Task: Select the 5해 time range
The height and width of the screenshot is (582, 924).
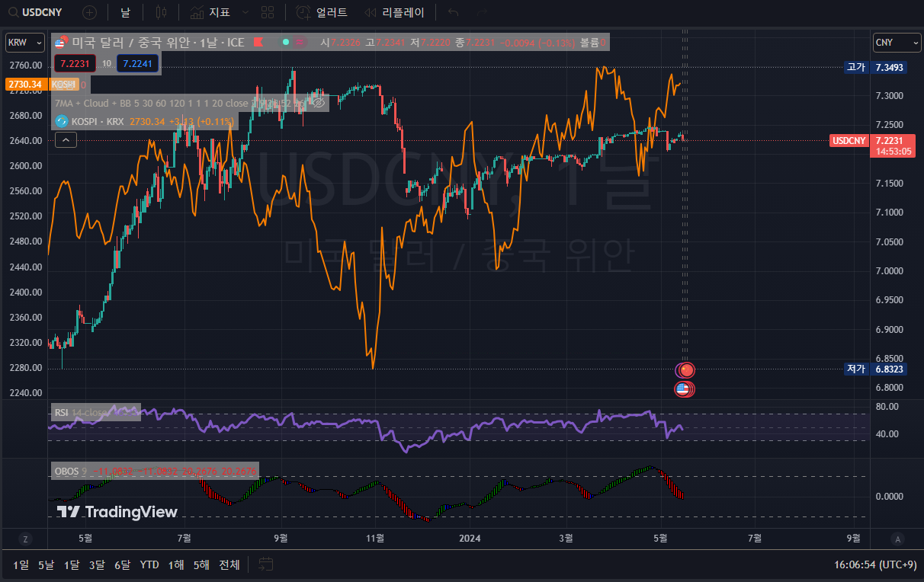Action: coord(201,564)
